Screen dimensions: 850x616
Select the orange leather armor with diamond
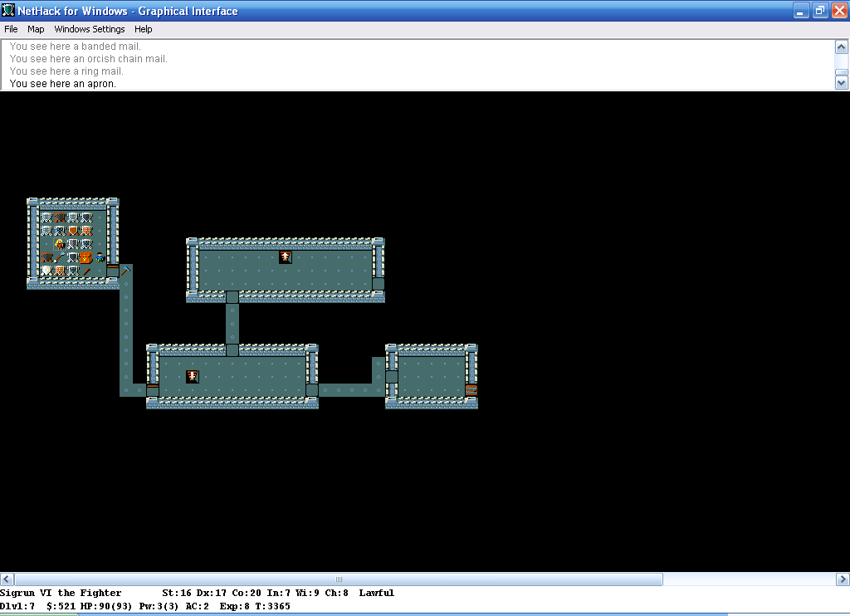click(73, 231)
